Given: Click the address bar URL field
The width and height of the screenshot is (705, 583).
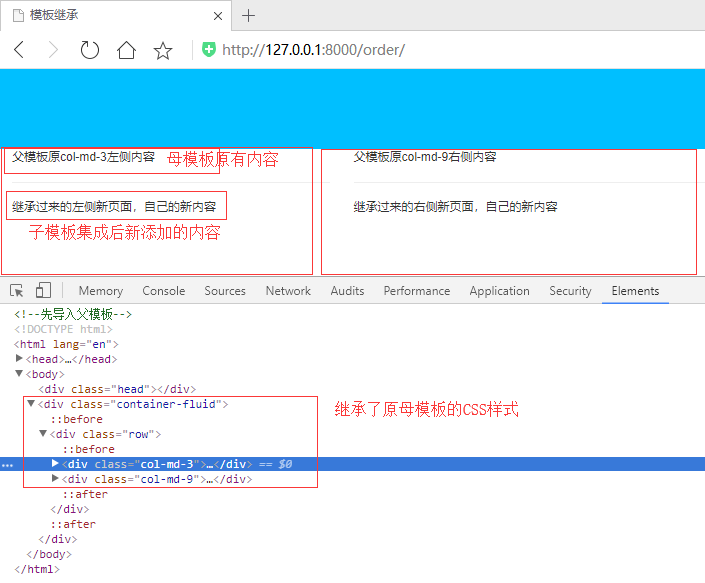Looking at the screenshot, I should point(313,50).
